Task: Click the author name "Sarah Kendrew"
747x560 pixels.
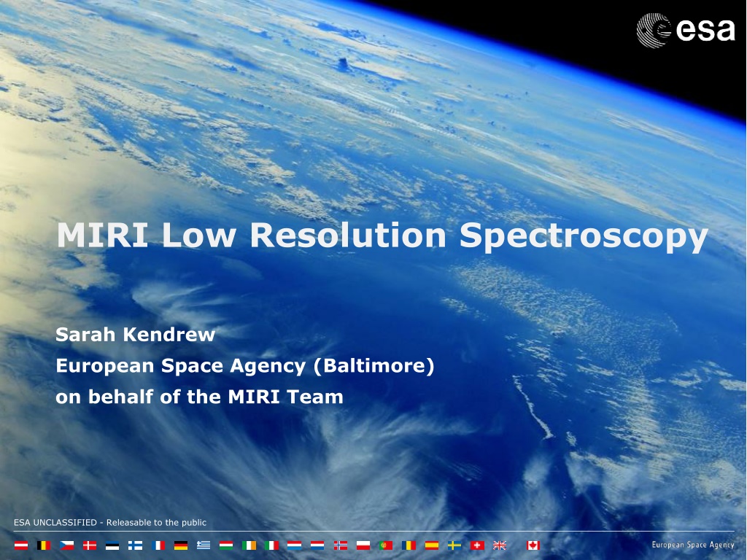Action: (x=135, y=334)
